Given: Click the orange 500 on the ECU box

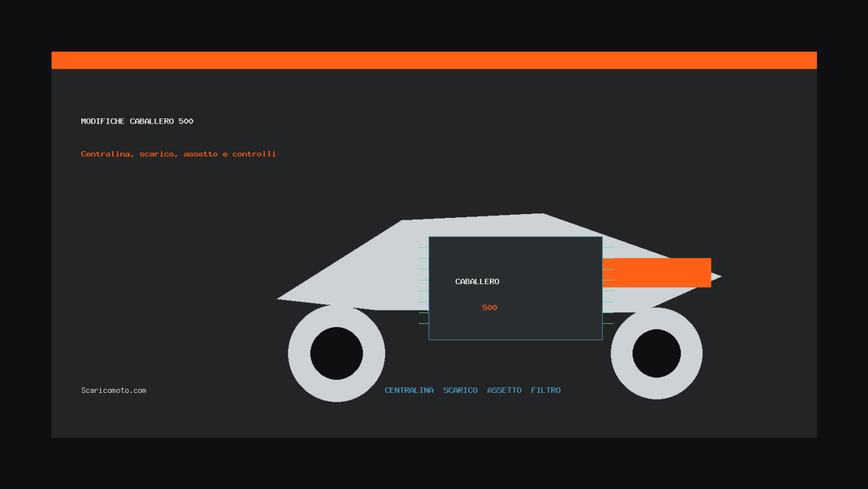Looking at the screenshot, I should point(490,308).
